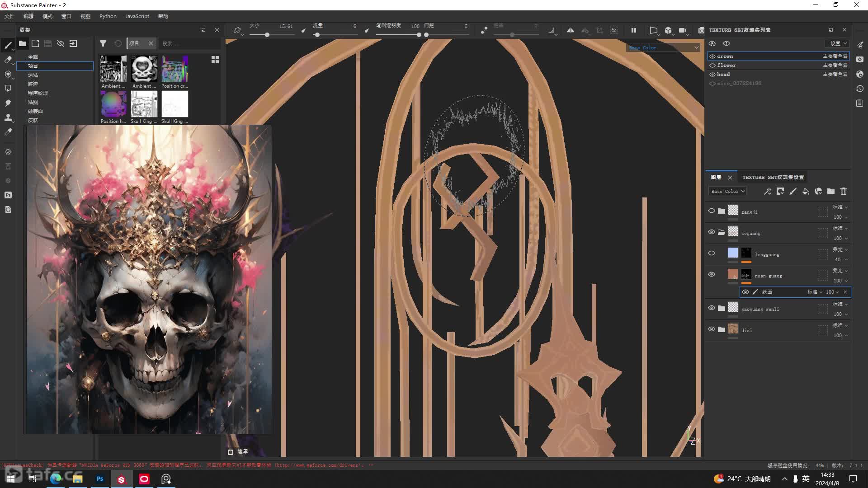Open viewport Base Color channel dropdown
Screen dimensions: 868x488
663,47
